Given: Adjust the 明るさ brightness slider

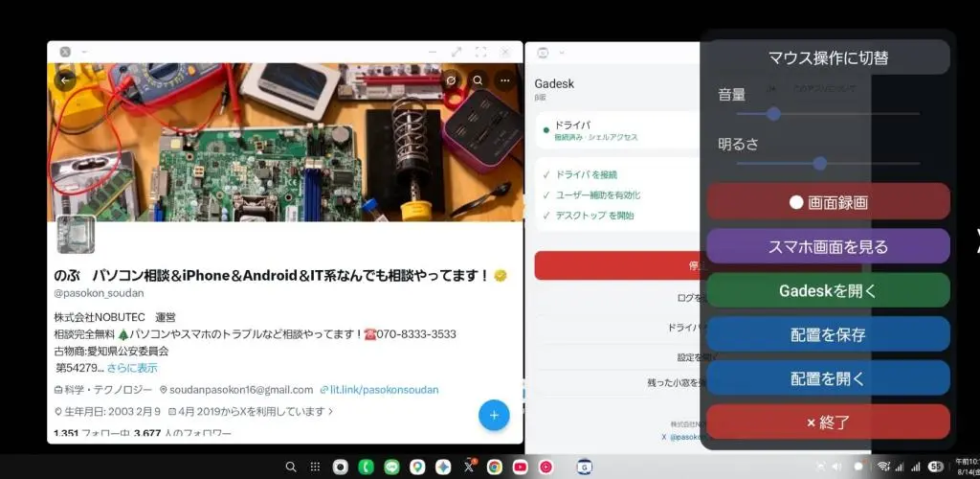Looking at the screenshot, I should coord(828,164).
